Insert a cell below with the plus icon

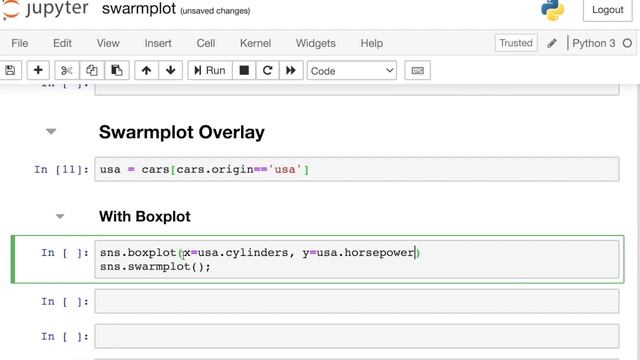pos(38,71)
